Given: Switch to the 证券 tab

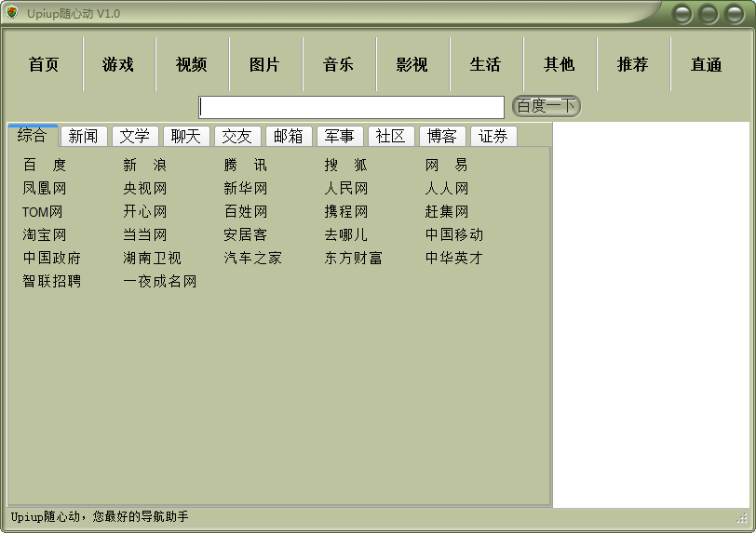Looking at the screenshot, I should click(x=493, y=136).
